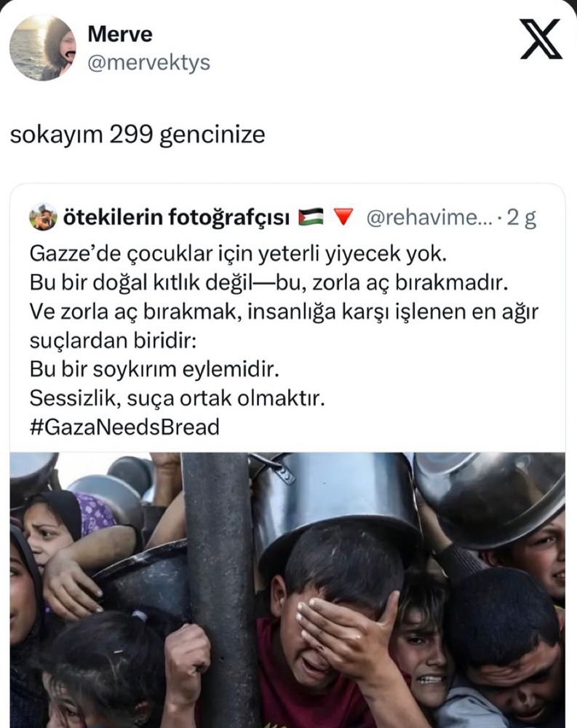This screenshot has width=577, height=728.
Task: Open Merve's profile picture
Action: click(43, 48)
